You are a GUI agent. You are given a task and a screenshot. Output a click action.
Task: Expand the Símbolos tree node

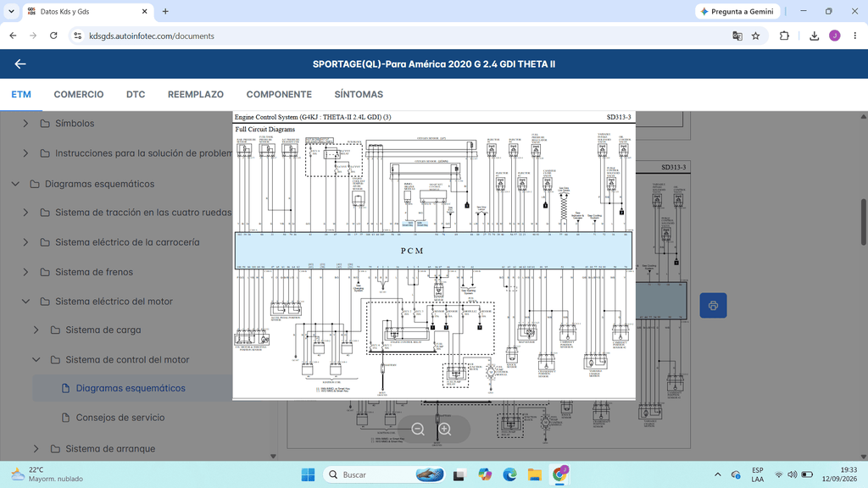click(x=25, y=124)
